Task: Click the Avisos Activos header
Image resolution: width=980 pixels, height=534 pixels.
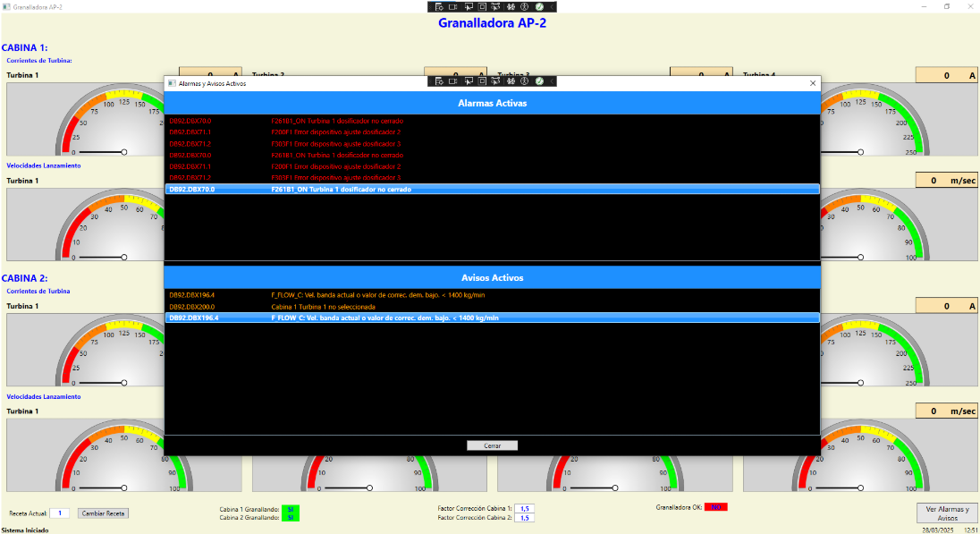Action: 492,277
